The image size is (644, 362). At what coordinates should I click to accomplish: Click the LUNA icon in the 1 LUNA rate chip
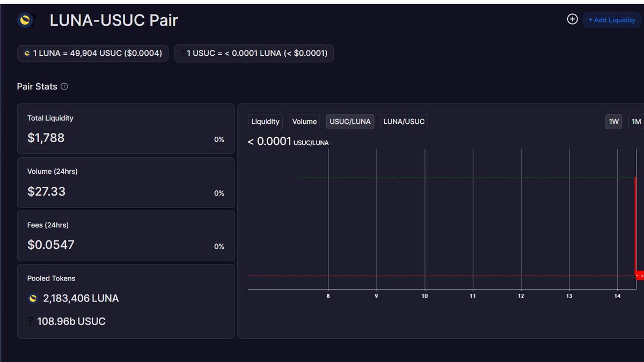click(27, 54)
